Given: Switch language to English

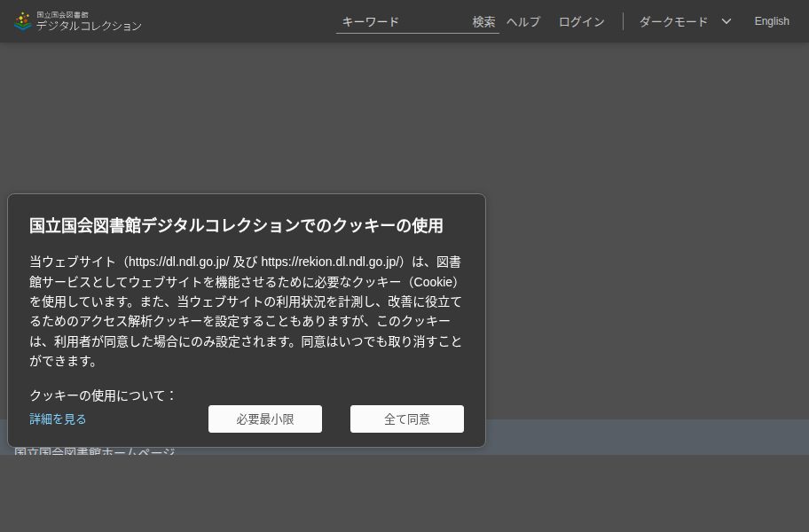Looking at the screenshot, I should pos(772,21).
